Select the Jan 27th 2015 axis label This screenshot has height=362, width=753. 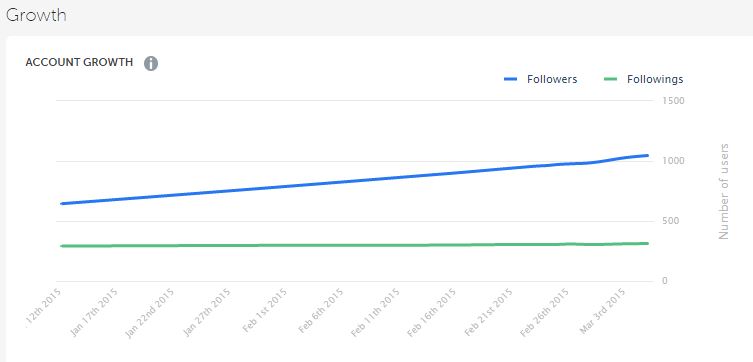click(207, 313)
